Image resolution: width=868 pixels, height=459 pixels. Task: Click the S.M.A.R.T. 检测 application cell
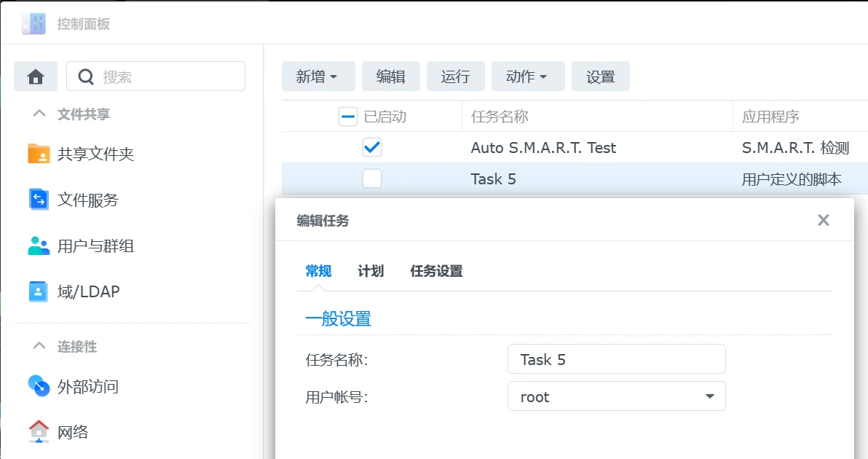coord(795,148)
